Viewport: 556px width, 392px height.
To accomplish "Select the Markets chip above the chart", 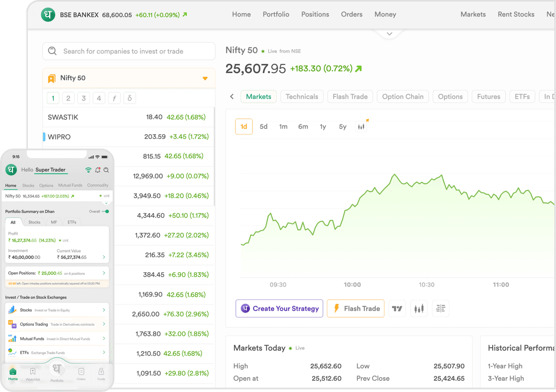I will pos(259,97).
